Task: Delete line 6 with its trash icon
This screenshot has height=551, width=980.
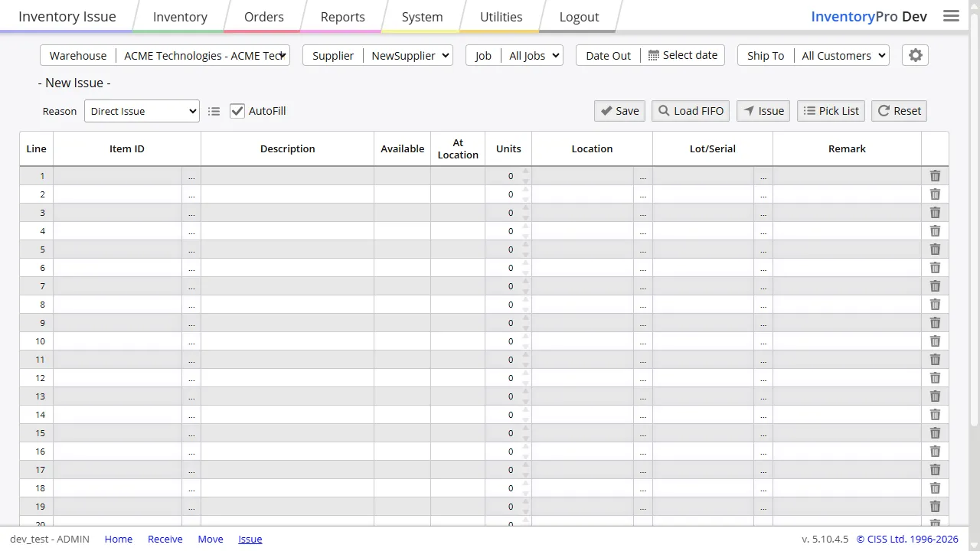Action: [x=935, y=268]
